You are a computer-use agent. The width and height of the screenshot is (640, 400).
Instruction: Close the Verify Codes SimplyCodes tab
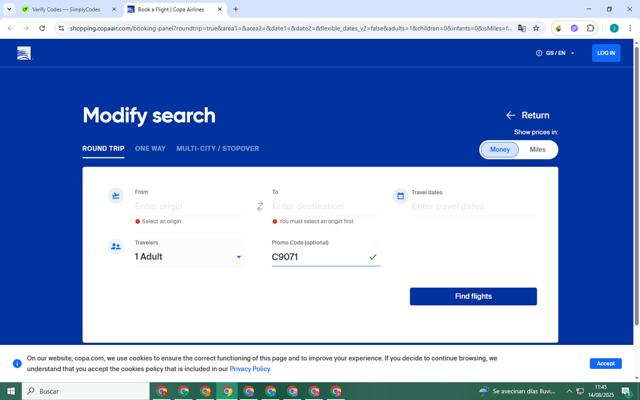pos(114,9)
